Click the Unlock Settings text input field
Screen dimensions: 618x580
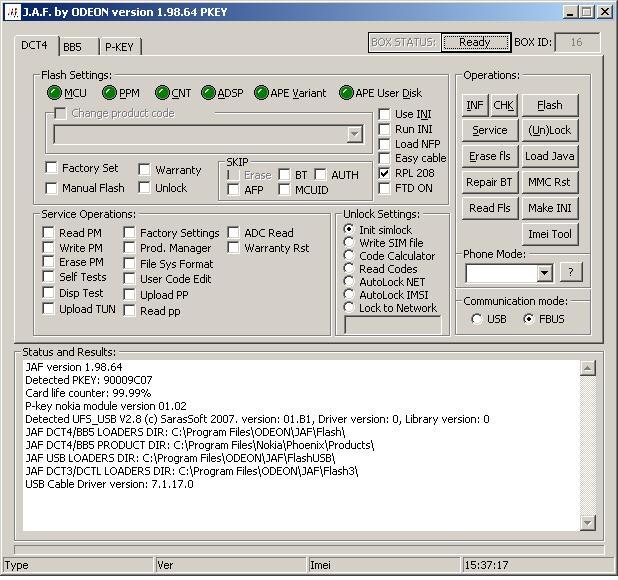[393, 325]
